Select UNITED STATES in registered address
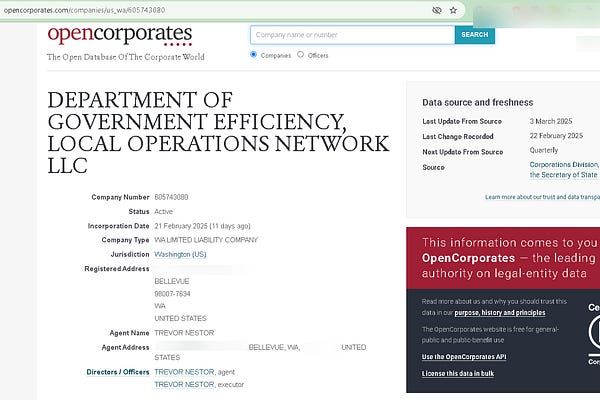 tap(181, 318)
